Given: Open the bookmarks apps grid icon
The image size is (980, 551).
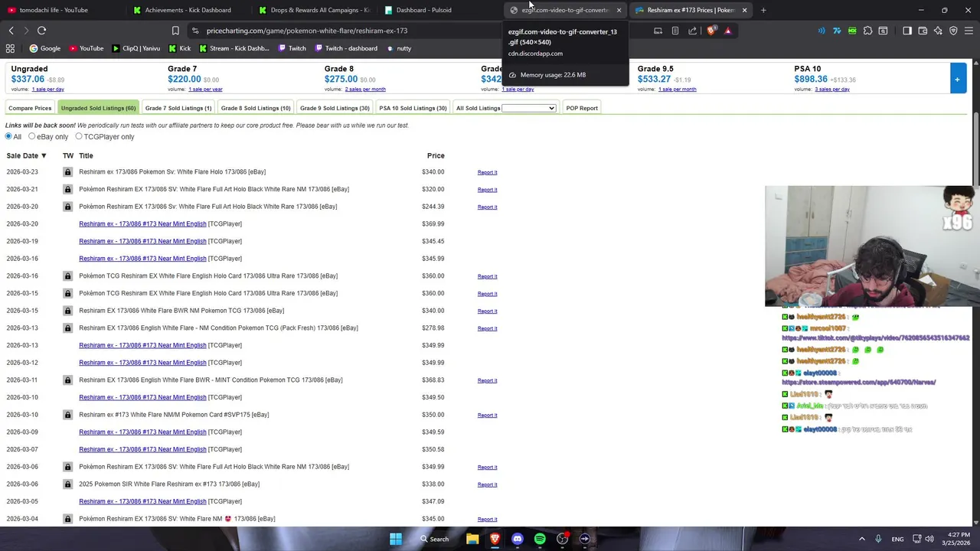Looking at the screenshot, I should coord(10,48).
